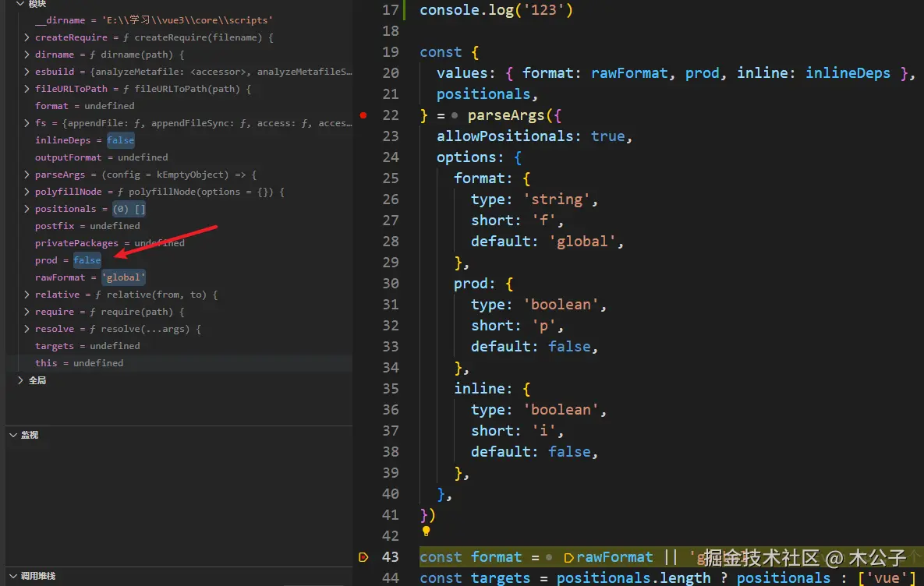Click the current execution pointer at line 43

tap(363, 557)
